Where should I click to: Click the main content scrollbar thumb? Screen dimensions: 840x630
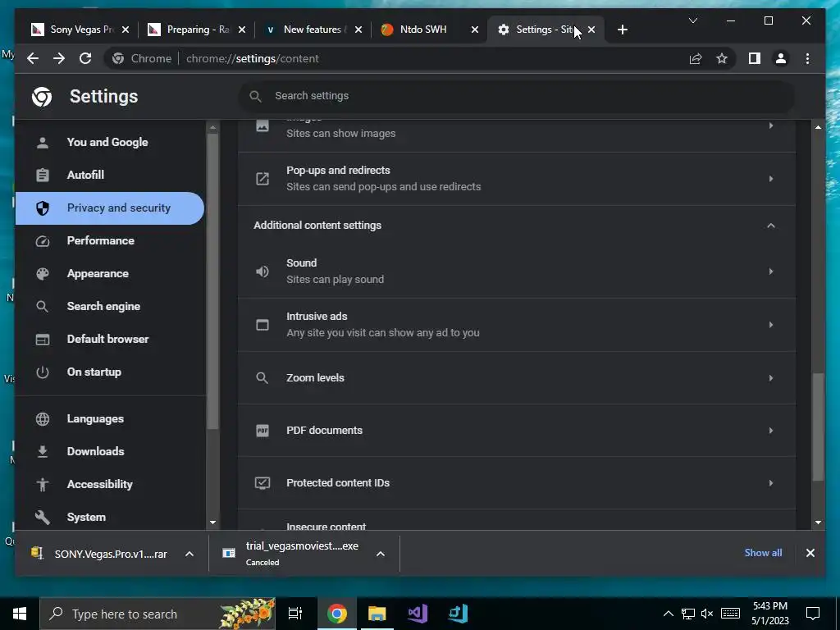tap(818, 427)
